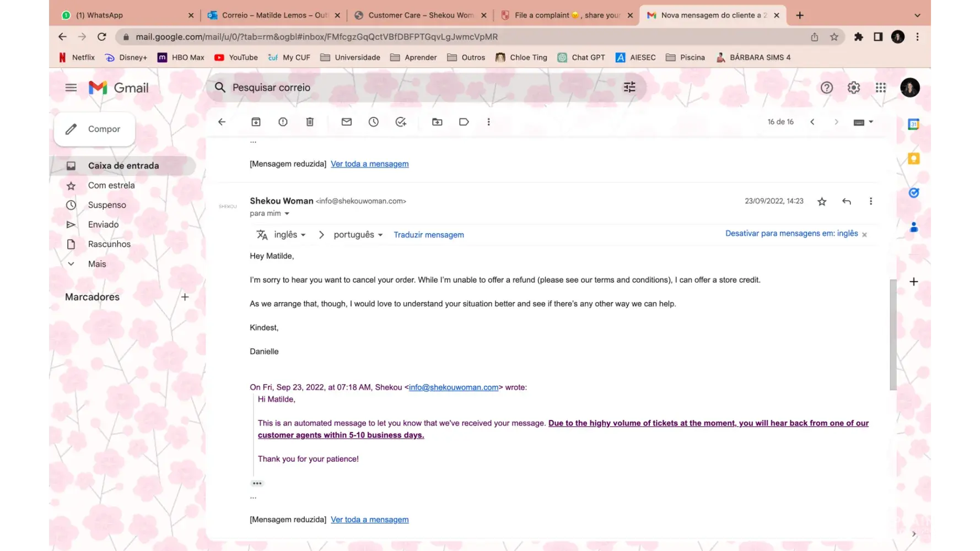The image size is (980, 551).
Task: Star the Shekou Woman message
Action: [822, 202]
